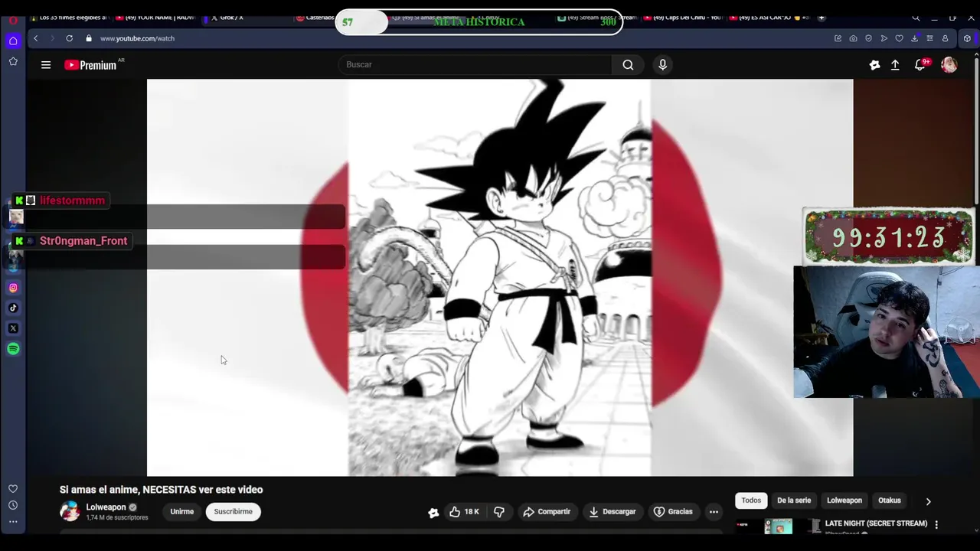Open browser easy setup icon
Viewport: 980px width, 551px height.
[x=929, y=38]
